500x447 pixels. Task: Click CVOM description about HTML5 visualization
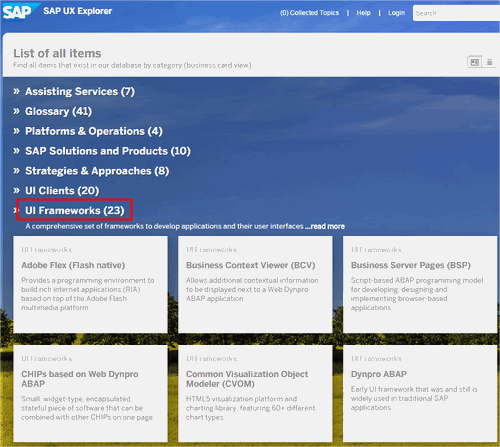click(x=250, y=408)
